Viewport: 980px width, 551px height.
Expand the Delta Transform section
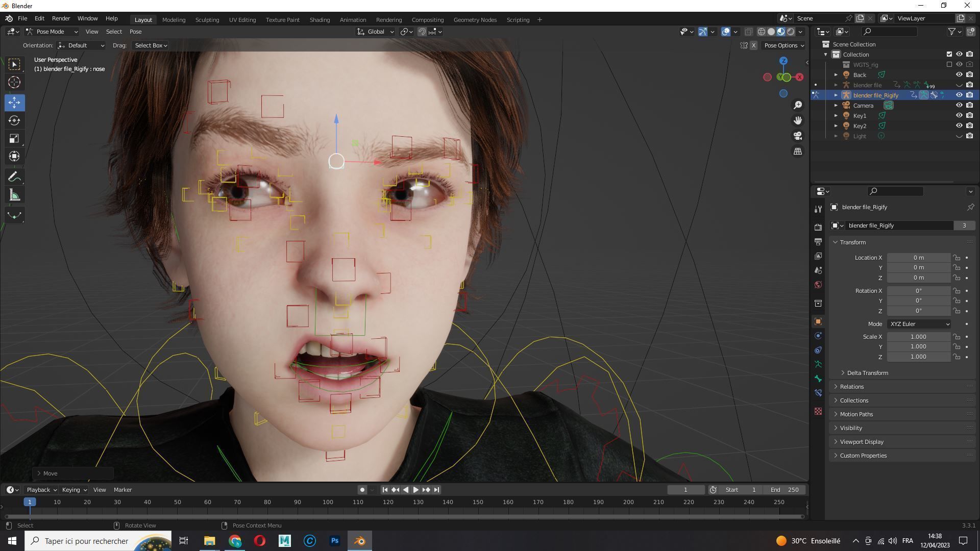tap(867, 373)
